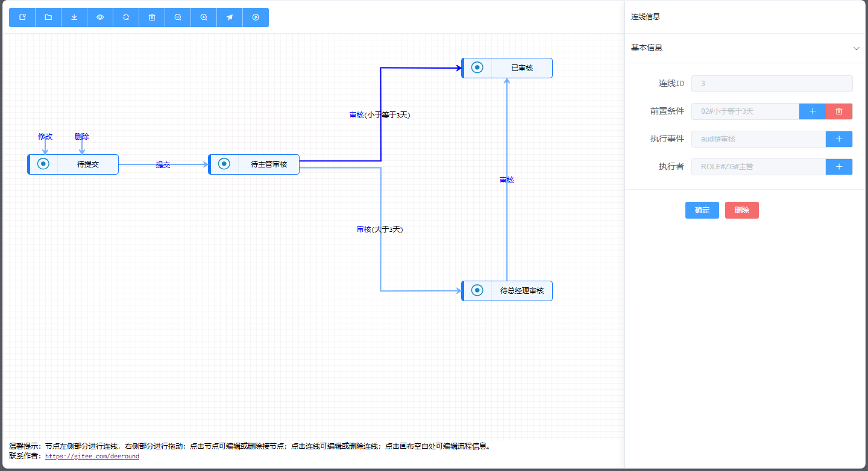Click the 修改 connection label

pos(45,137)
